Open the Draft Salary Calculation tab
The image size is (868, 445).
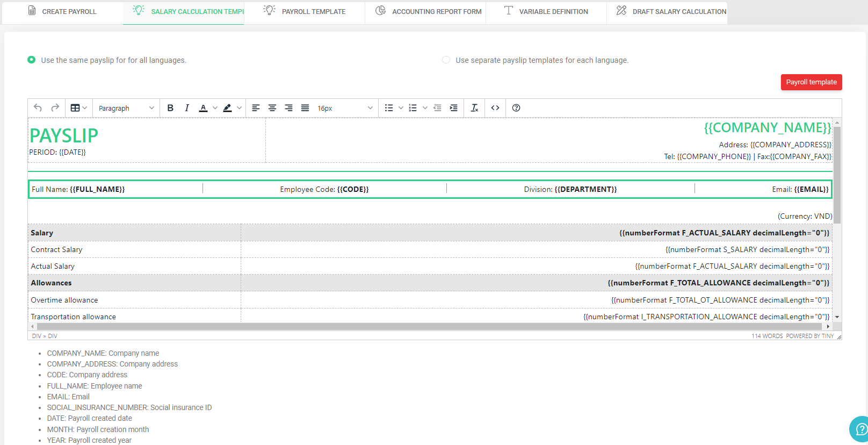coord(667,12)
